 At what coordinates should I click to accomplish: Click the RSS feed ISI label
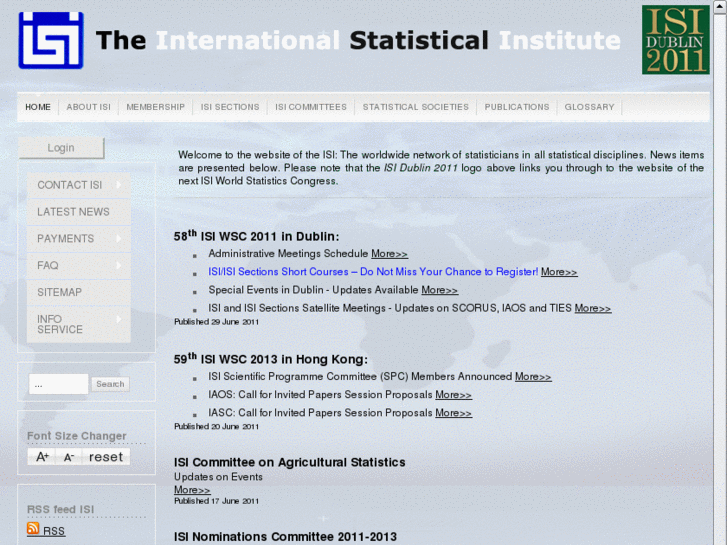click(x=60, y=509)
